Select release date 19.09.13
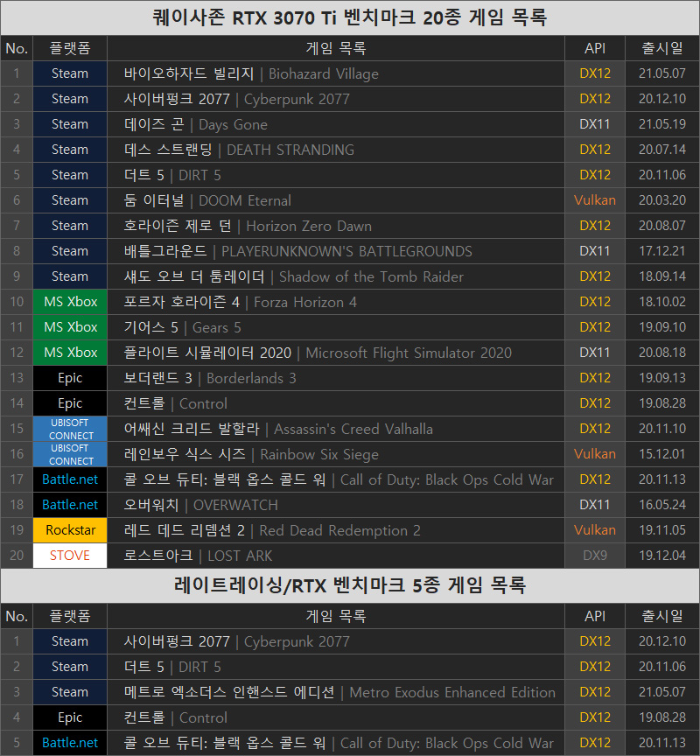 [x=662, y=378]
